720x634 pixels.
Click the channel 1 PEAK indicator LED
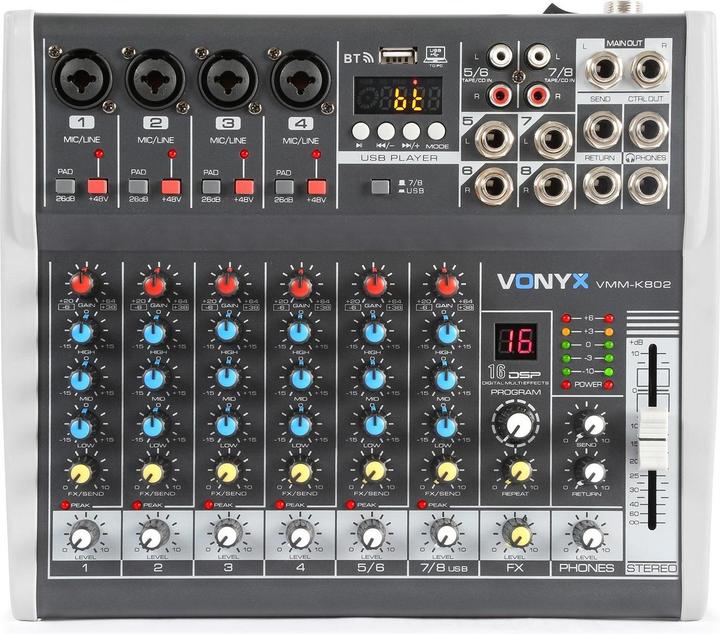pyautogui.click(x=65, y=505)
